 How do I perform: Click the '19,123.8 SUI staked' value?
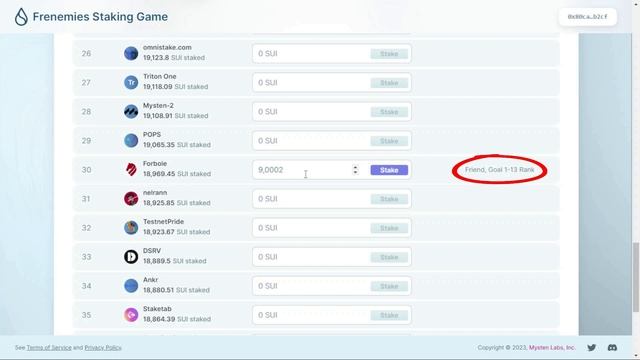[x=174, y=58]
